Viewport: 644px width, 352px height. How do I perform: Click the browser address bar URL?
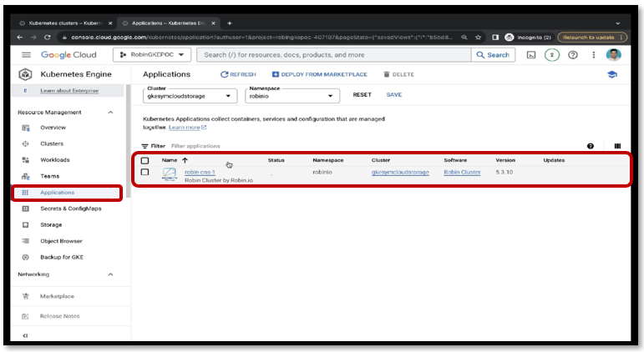(261, 38)
